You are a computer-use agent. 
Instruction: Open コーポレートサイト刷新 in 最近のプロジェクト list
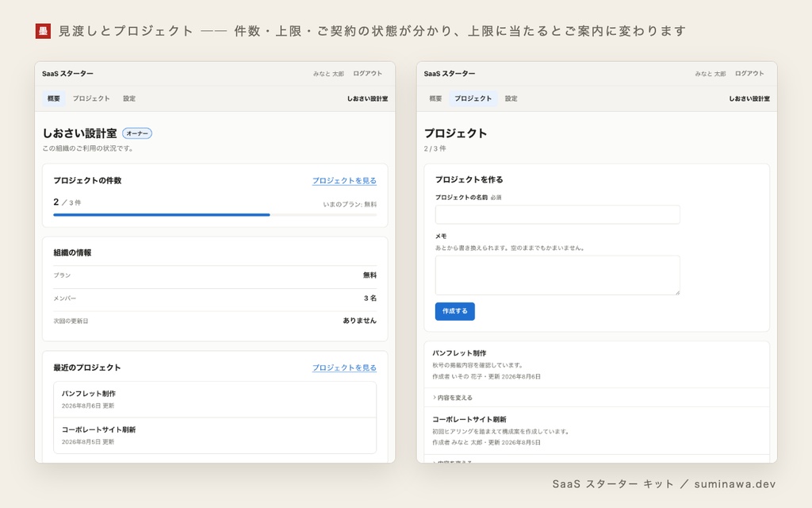(x=215, y=436)
